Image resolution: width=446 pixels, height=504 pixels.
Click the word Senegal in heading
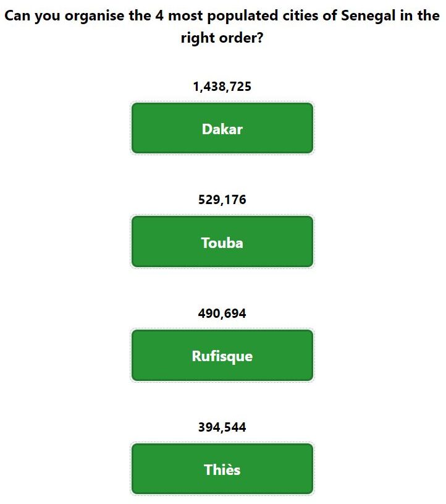coord(368,15)
